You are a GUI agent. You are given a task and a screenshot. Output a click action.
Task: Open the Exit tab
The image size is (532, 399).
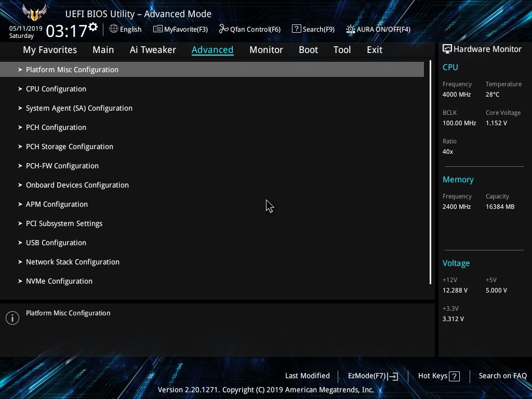(375, 50)
